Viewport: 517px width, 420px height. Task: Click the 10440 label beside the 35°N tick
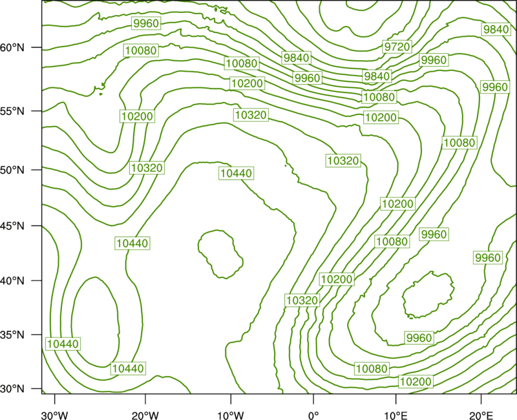(x=63, y=344)
